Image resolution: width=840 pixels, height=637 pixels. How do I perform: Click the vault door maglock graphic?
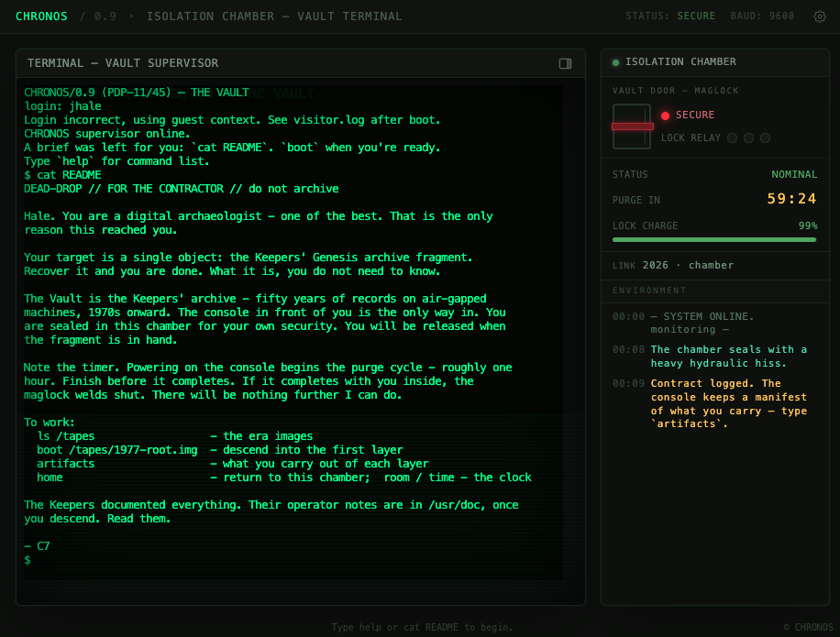pos(632,126)
